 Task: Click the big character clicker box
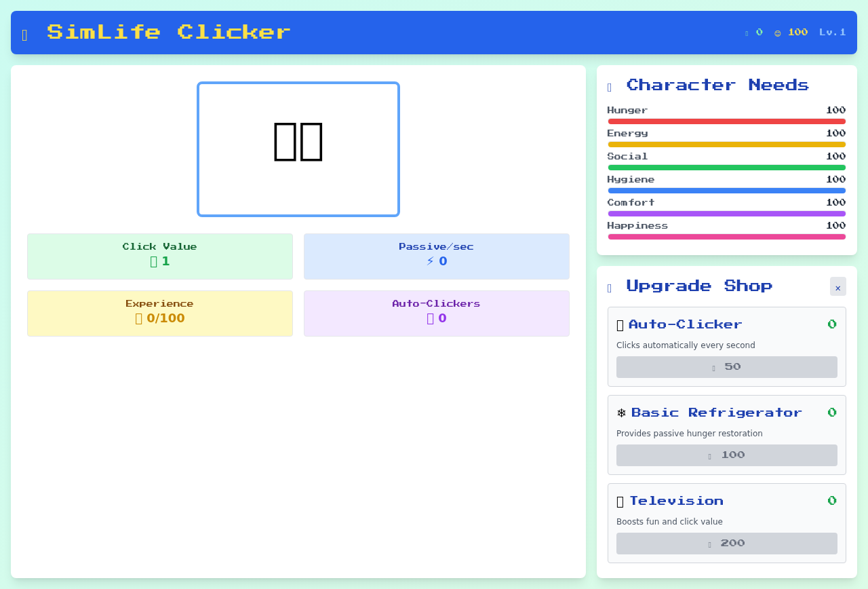[x=298, y=149]
